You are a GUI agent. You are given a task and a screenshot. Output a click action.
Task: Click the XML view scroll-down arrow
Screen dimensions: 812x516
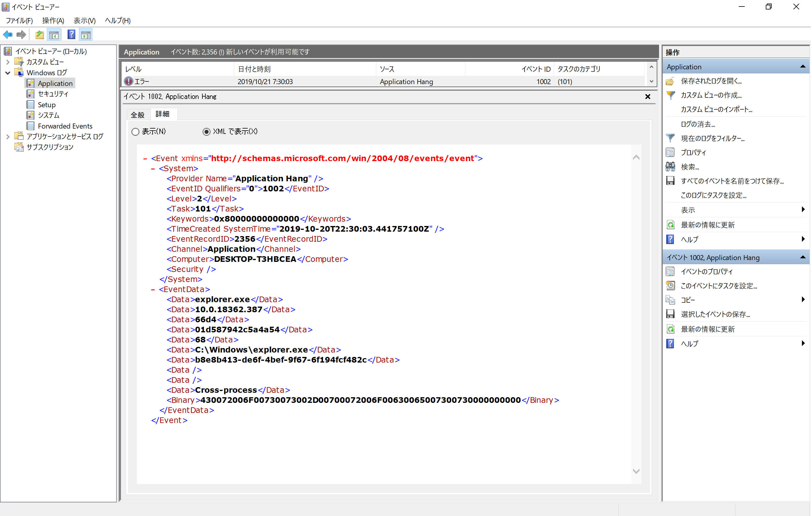click(x=636, y=471)
